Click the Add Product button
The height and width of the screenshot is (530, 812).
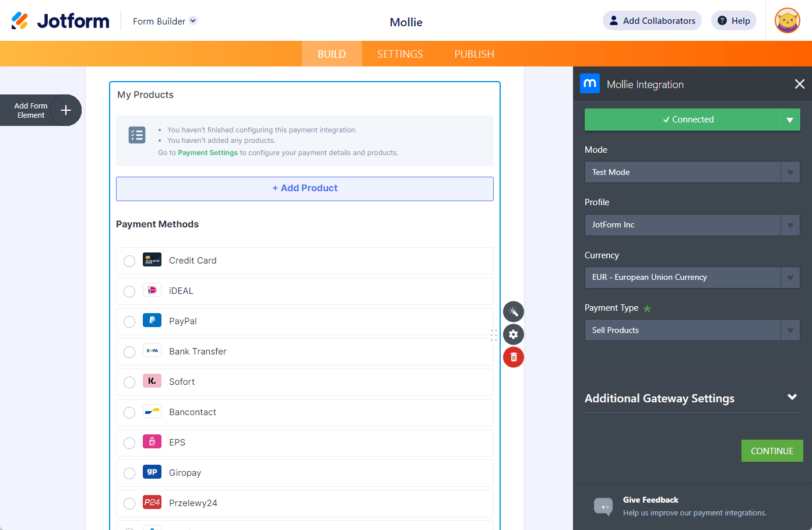tap(305, 189)
